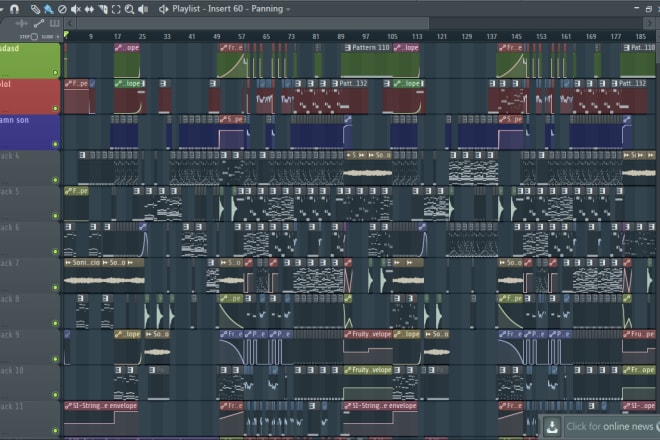The image size is (660, 440).
Task: Select the Delete tool
Action: tap(62, 9)
